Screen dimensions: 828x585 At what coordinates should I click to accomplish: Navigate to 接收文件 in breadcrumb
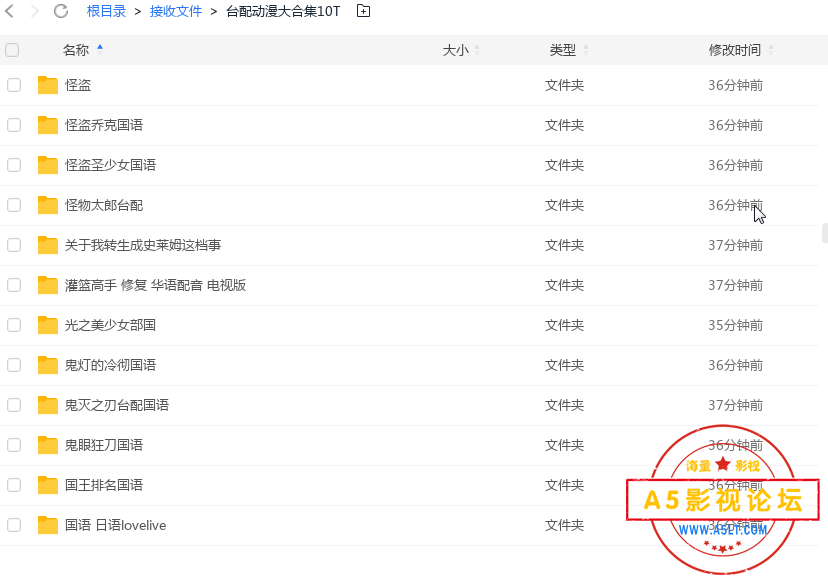pyautogui.click(x=176, y=11)
